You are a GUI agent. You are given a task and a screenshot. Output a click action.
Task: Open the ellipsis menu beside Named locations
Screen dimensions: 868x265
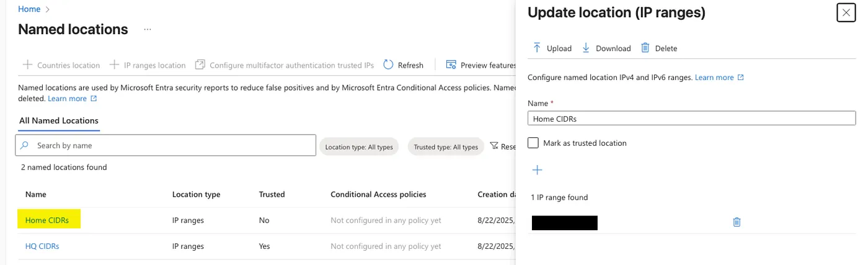[x=148, y=29]
